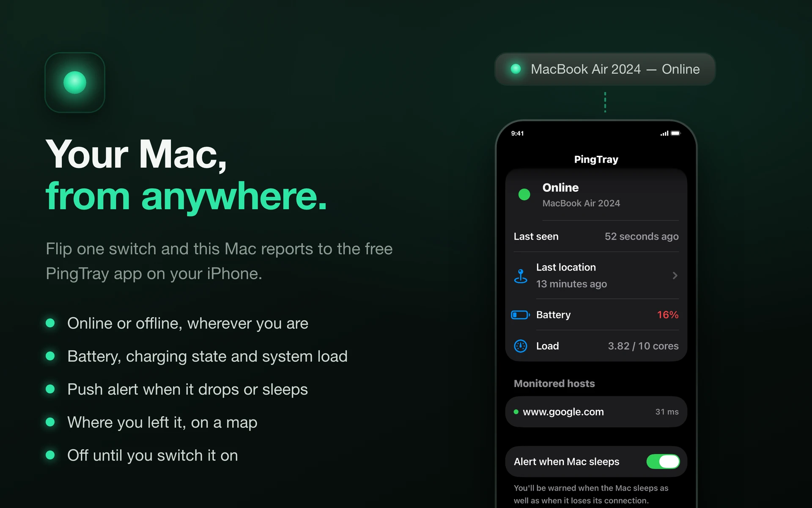Click the Load label in phone
This screenshot has height=508, width=812.
[x=547, y=346]
